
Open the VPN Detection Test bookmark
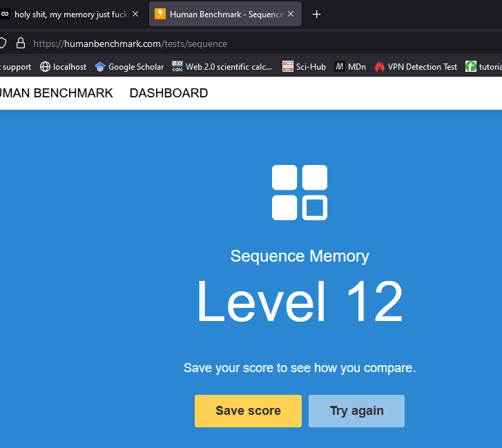click(416, 67)
